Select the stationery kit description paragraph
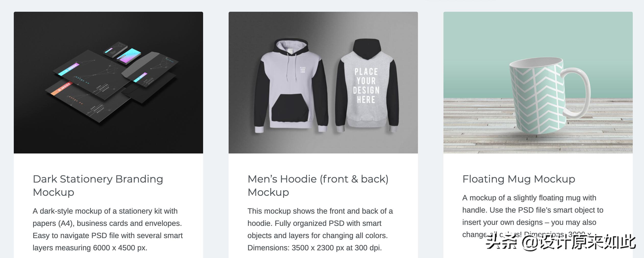Image resolution: width=644 pixels, height=258 pixels. click(x=108, y=229)
